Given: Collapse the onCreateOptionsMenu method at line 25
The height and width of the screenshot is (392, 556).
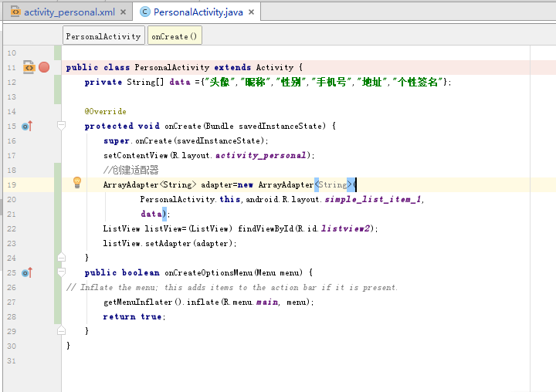Looking at the screenshot, I should point(61,272).
